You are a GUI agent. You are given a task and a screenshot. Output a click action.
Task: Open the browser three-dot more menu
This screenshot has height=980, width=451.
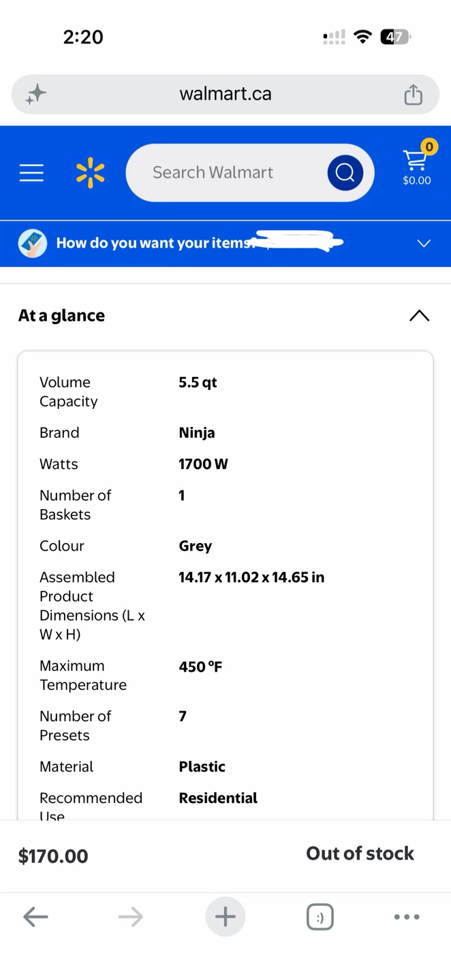pyautogui.click(x=407, y=917)
